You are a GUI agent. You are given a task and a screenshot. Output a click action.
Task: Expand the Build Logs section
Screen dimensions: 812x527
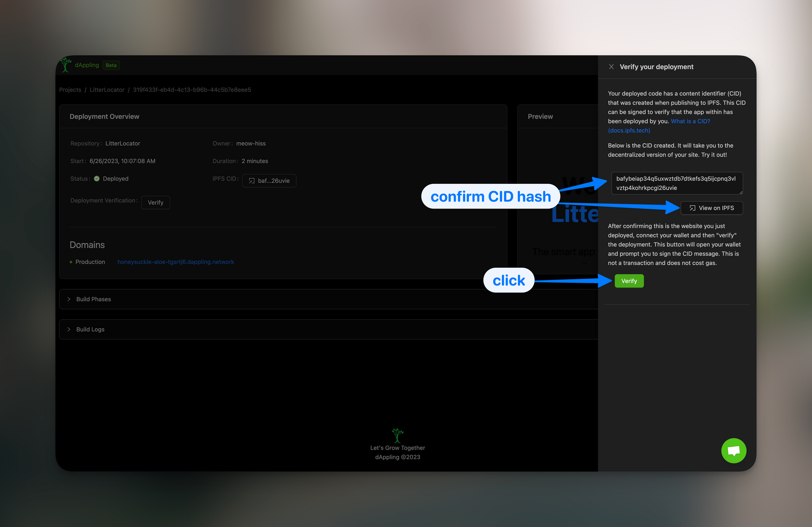point(90,329)
